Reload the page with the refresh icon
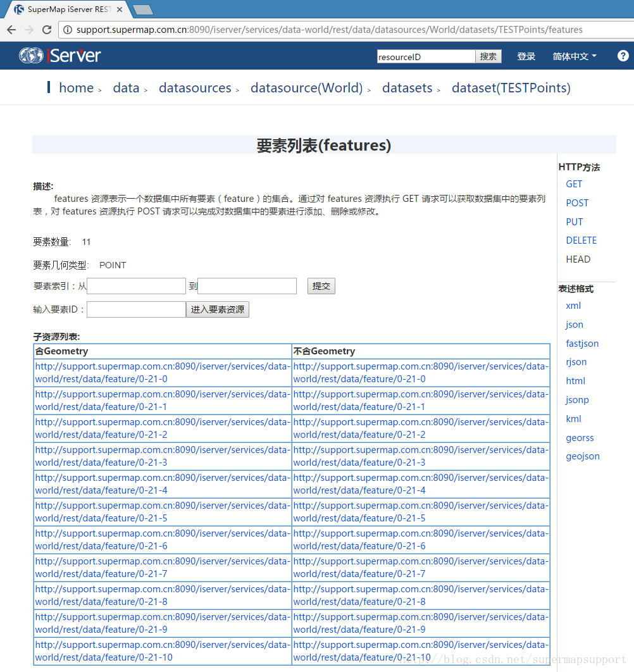Screen dimensions: 634x672 (x=47, y=30)
